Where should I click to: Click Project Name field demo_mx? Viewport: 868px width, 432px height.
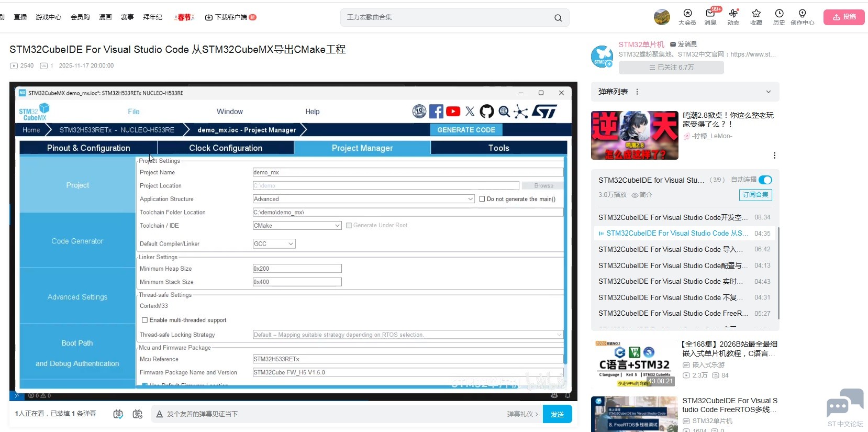(x=408, y=172)
